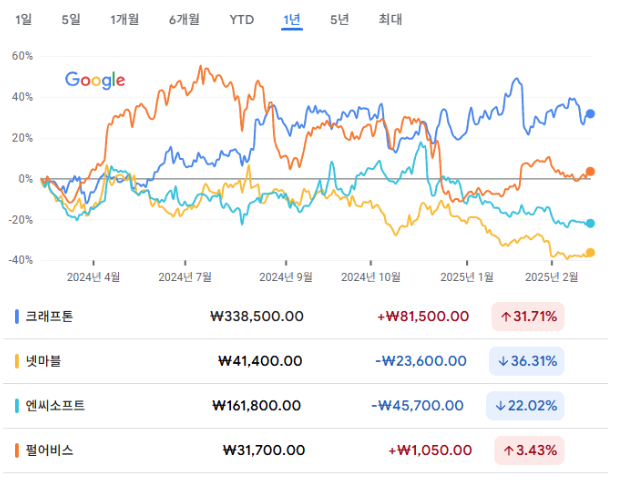Click the 2024년 7월 axis label
The width and height of the screenshot is (626, 487).
185,277
